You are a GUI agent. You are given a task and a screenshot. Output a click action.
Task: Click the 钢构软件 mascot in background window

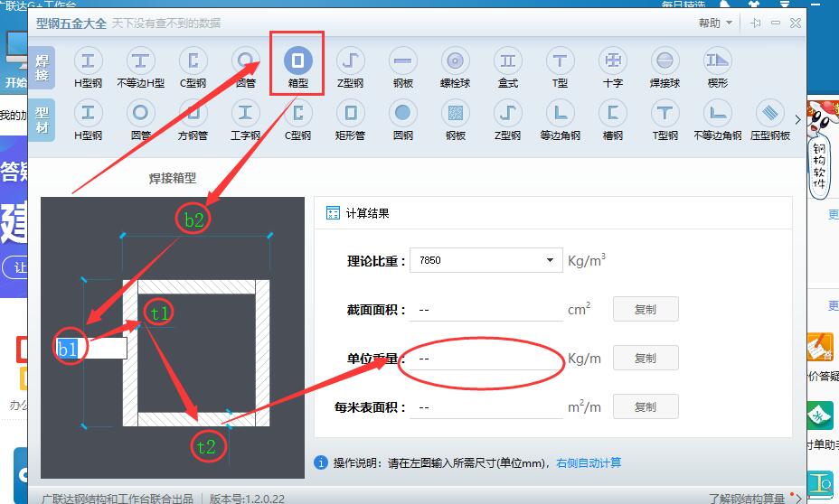(820, 150)
